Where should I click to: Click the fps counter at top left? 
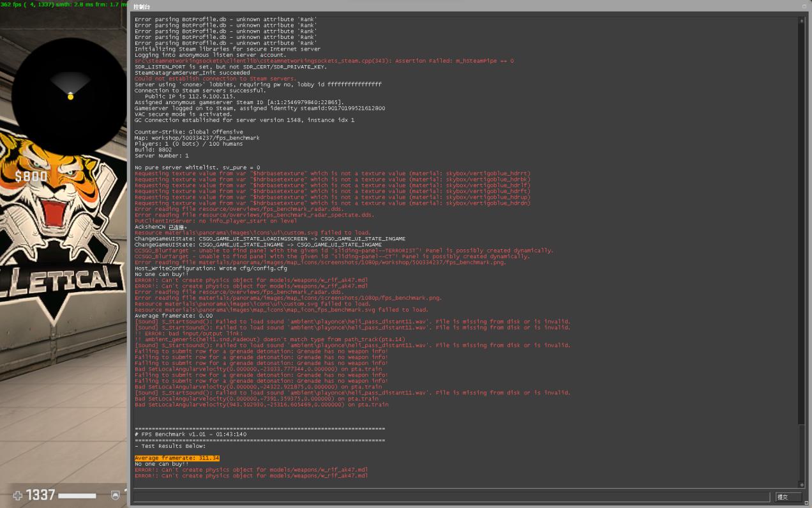click(x=64, y=4)
